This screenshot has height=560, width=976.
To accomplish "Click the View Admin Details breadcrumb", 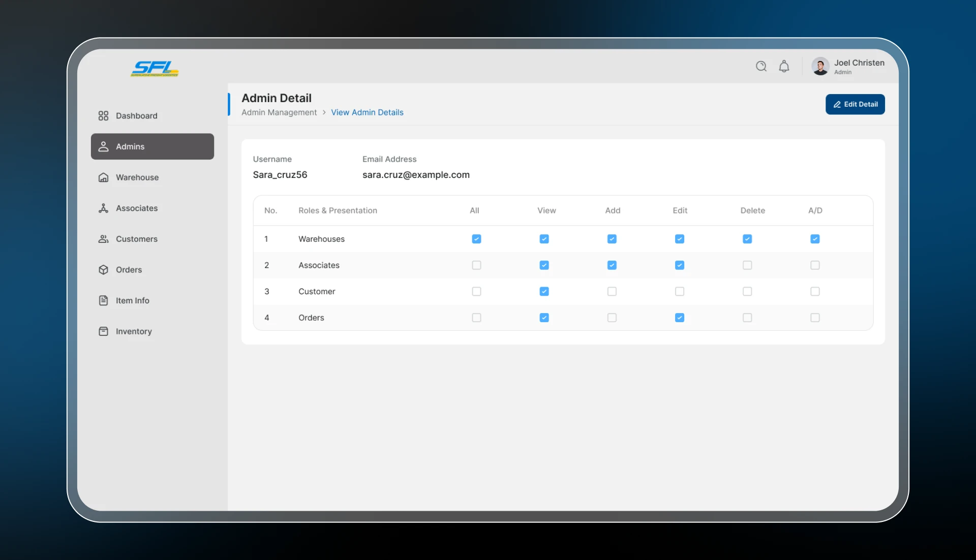I will [x=367, y=112].
